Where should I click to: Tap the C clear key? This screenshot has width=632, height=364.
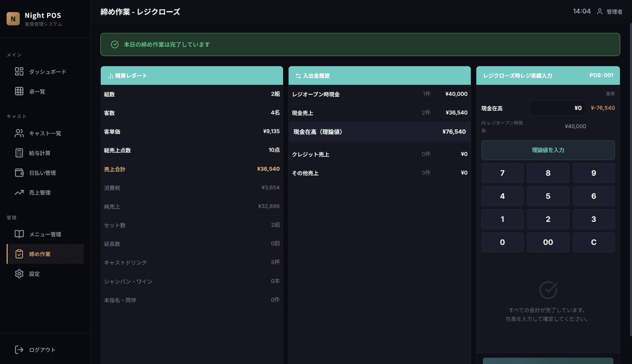point(593,242)
